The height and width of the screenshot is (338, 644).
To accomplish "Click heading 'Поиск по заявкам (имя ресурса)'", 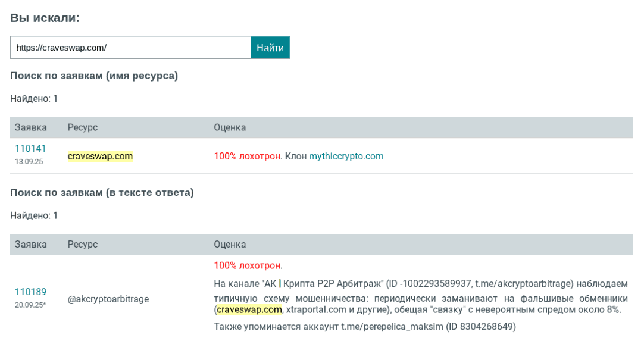I will coord(94,76).
